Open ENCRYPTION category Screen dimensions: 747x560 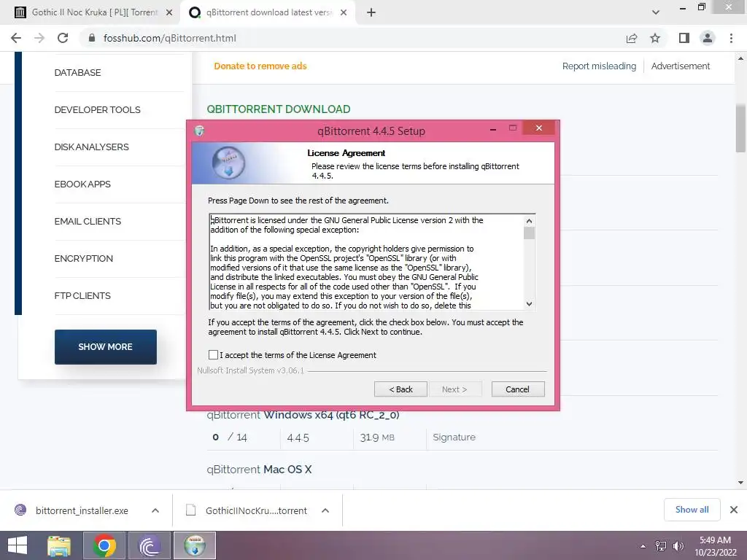[x=83, y=258]
